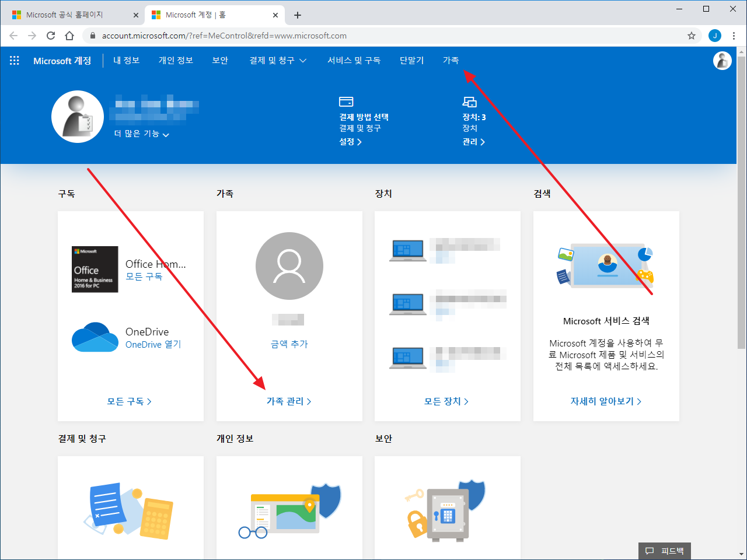Image resolution: width=747 pixels, height=560 pixels.
Task: Click the page vertical scrollbar
Action: coord(742,201)
